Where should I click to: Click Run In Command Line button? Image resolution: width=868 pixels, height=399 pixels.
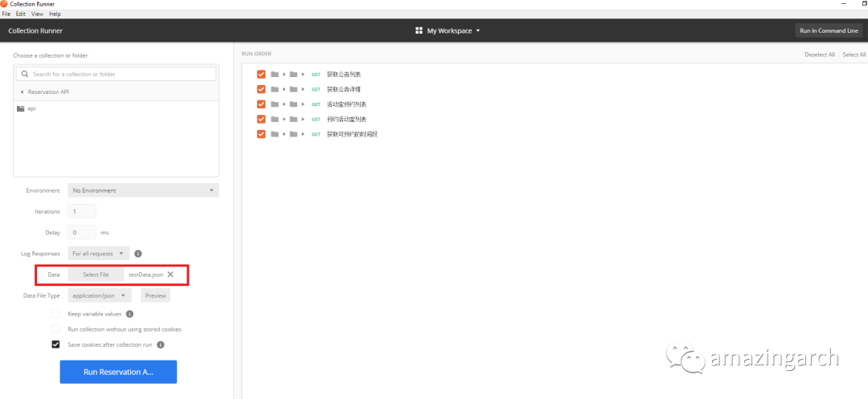829,31
